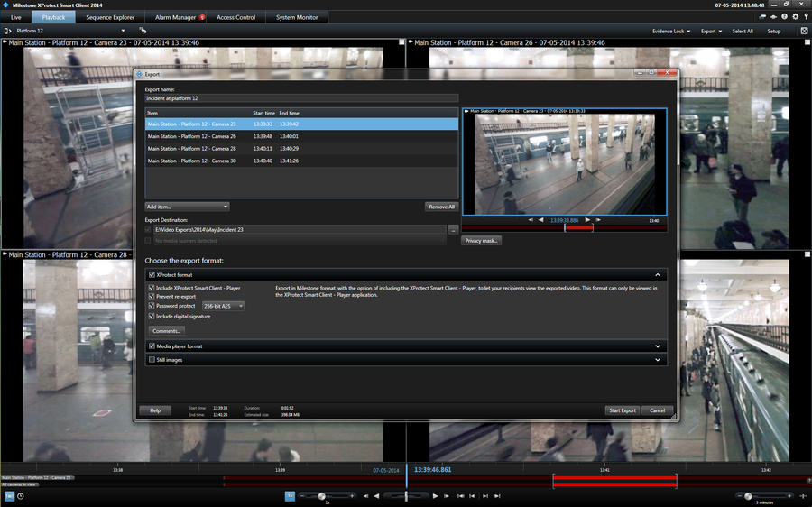Play preview forward in export dialog

(587, 220)
